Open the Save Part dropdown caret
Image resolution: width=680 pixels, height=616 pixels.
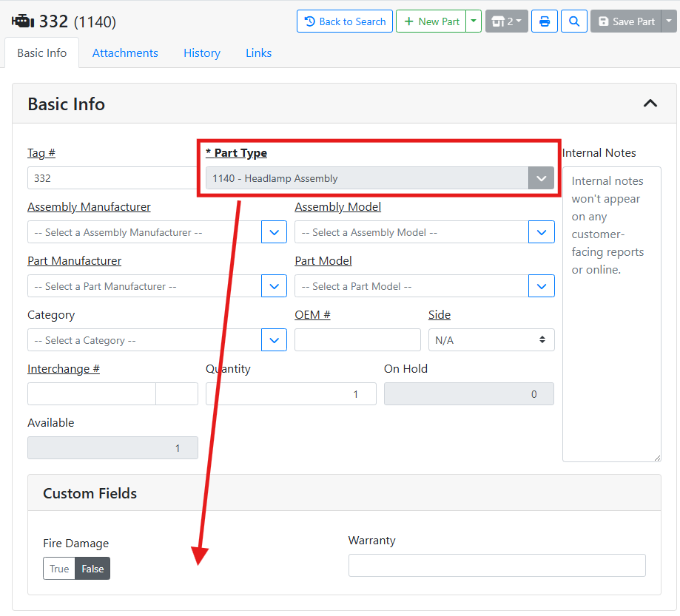pyautogui.click(x=669, y=21)
